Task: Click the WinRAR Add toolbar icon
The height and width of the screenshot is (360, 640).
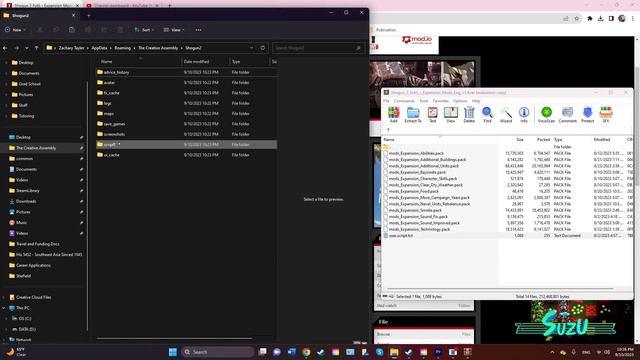Action: click(x=393, y=114)
